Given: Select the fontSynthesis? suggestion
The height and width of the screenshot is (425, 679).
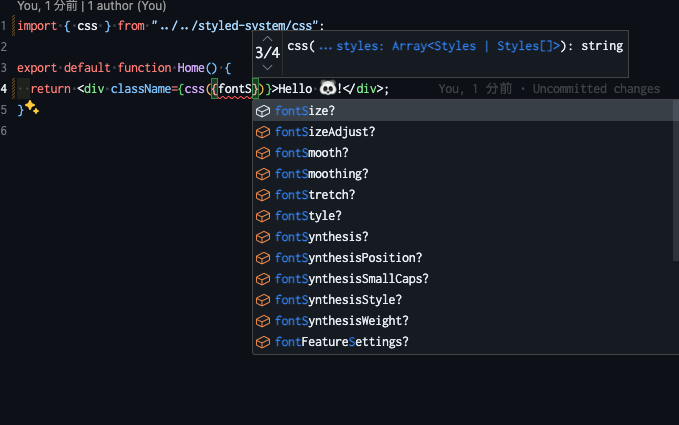Looking at the screenshot, I should click(463, 237).
